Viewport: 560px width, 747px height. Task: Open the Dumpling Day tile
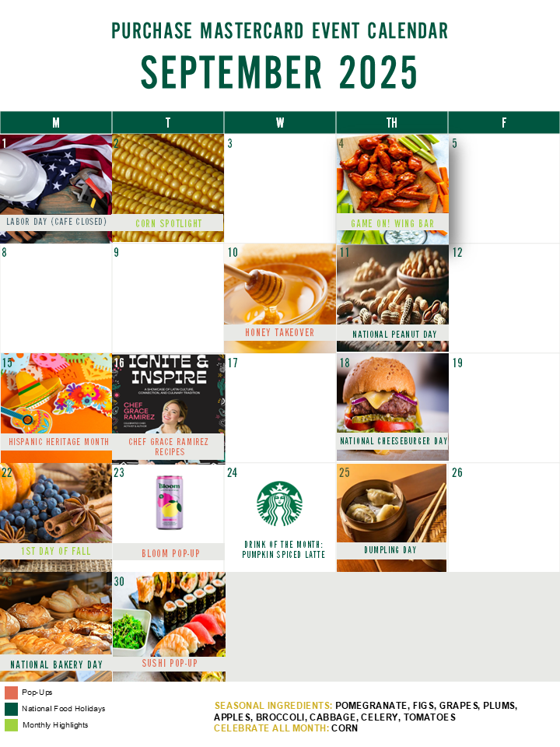391,517
